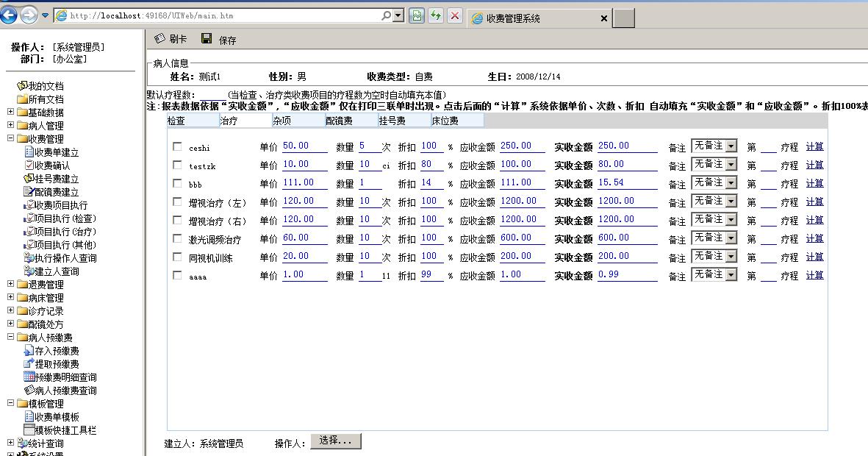The image size is (868, 456).
Task: Open 收费单建立 item icon
Action: point(29,152)
